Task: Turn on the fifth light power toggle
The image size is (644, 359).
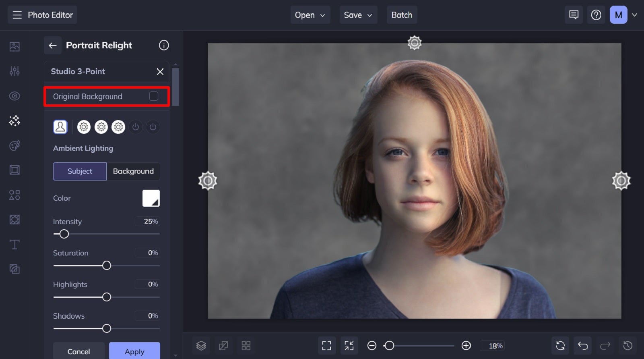Action: (153, 127)
